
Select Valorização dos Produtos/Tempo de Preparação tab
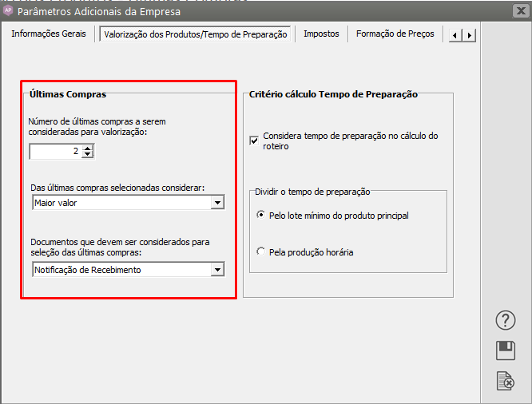click(196, 34)
